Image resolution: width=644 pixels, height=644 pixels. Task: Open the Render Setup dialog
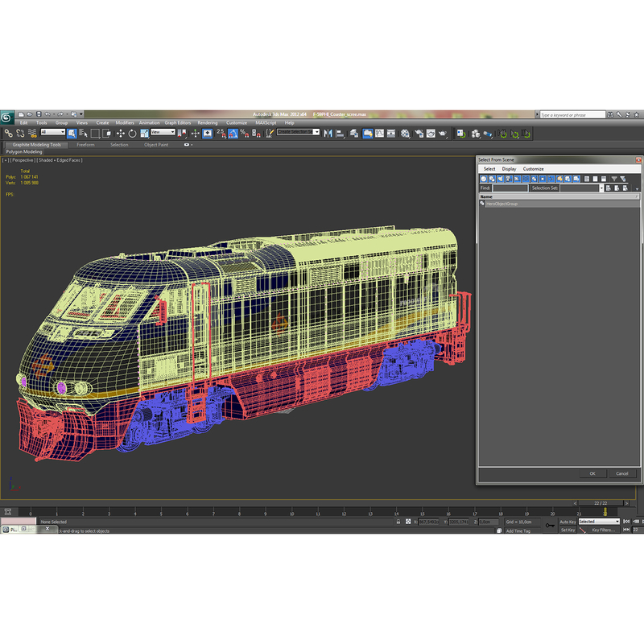tap(419, 134)
